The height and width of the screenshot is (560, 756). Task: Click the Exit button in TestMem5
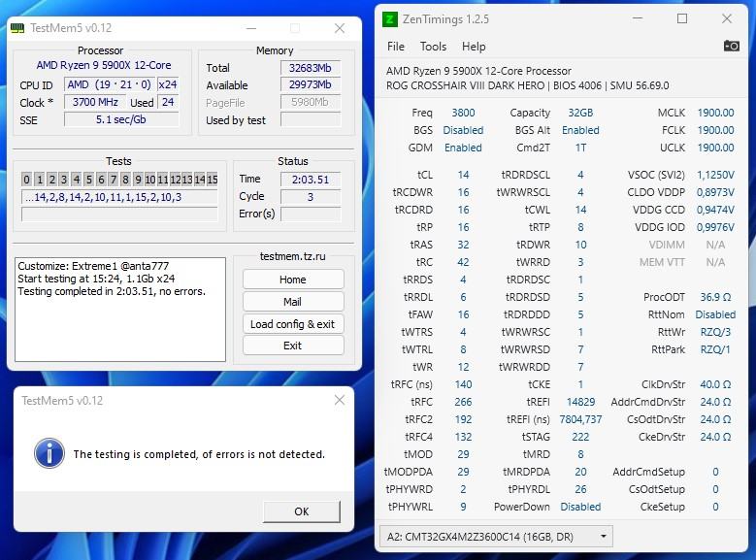293,346
